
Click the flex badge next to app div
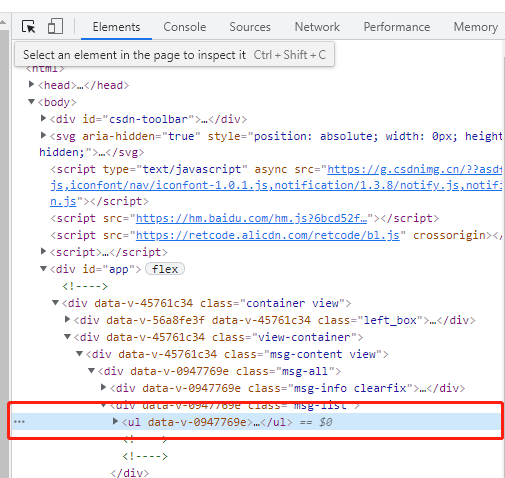coord(165,269)
